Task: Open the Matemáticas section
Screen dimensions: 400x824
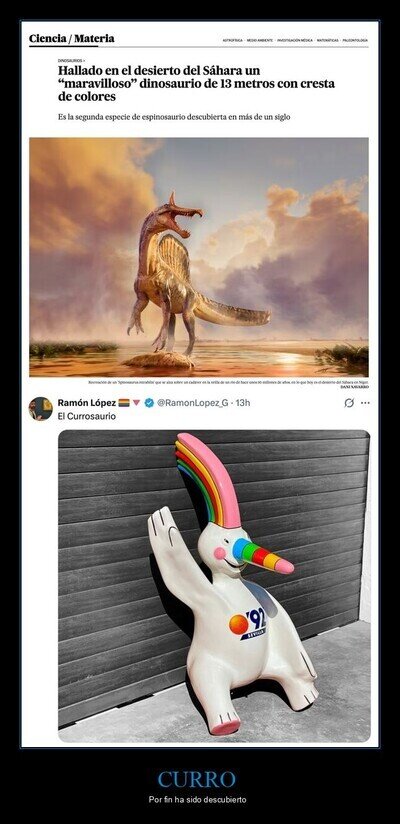Action: (x=328, y=40)
